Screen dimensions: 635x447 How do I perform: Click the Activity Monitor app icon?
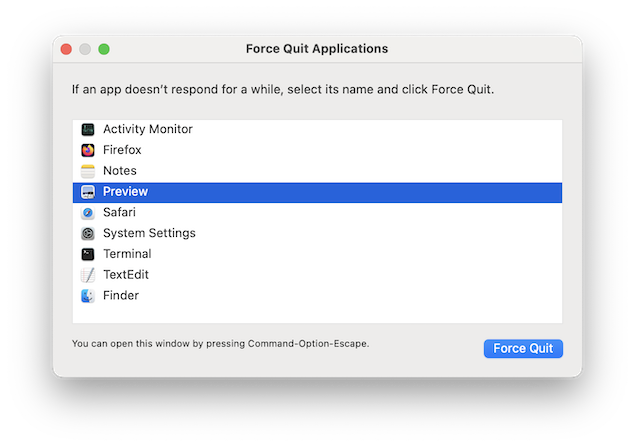tap(88, 129)
